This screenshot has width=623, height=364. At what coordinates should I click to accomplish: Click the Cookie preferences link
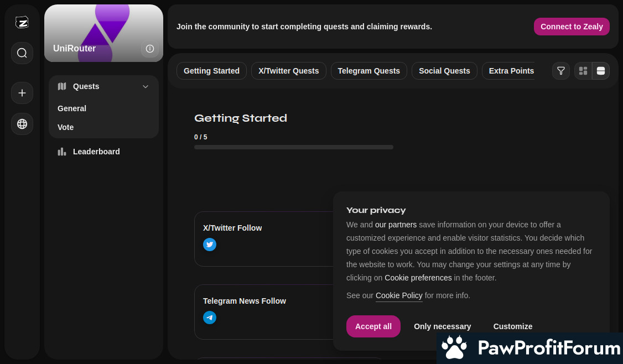click(x=418, y=278)
